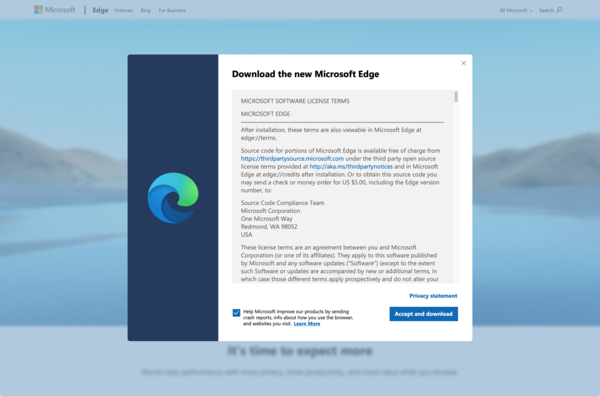The height and width of the screenshot is (396, 600).
Task: Click the Edge logo in dialog sidebar
Action: (173, 198)
